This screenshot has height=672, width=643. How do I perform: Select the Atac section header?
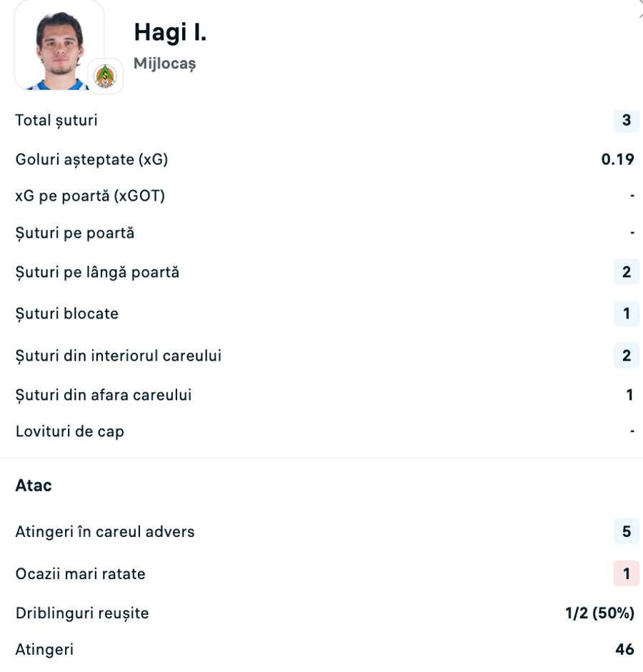click(x=33, y=485)
